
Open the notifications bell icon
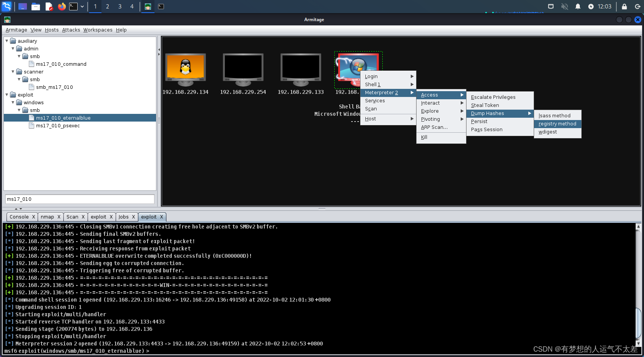coord(578,7)
